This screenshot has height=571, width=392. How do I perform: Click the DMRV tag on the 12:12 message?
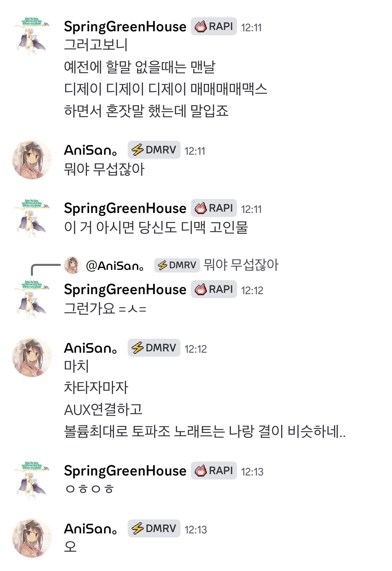[x=154, y=348]
